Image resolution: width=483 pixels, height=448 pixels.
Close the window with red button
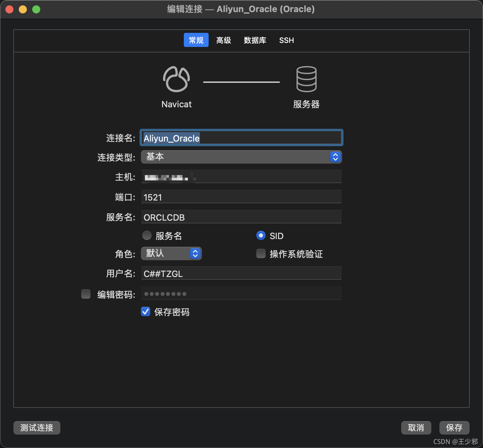[x=9, y=9]
